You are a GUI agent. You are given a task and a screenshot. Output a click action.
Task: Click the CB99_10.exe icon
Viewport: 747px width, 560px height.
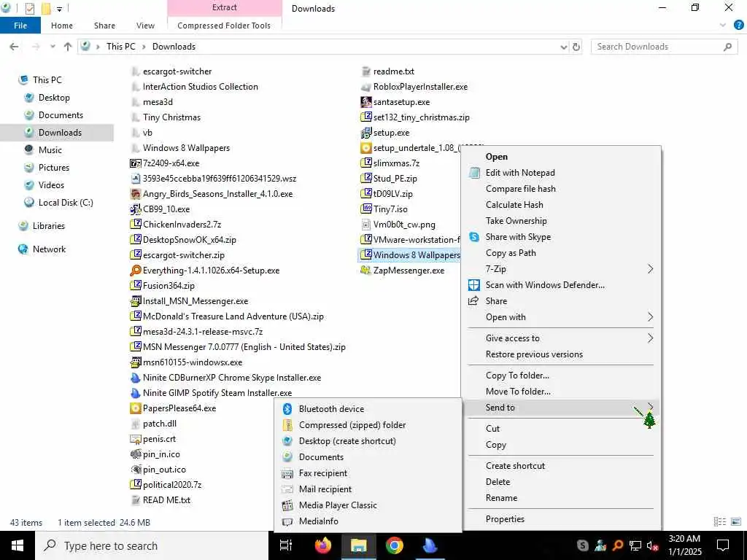(x=136, y=209)
